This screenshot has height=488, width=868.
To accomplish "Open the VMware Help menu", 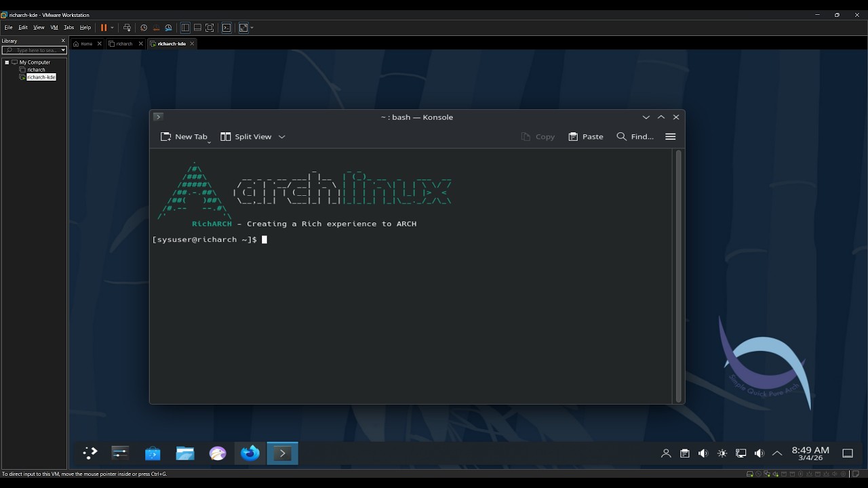I will pyautogui.click(x=85, y=28).
